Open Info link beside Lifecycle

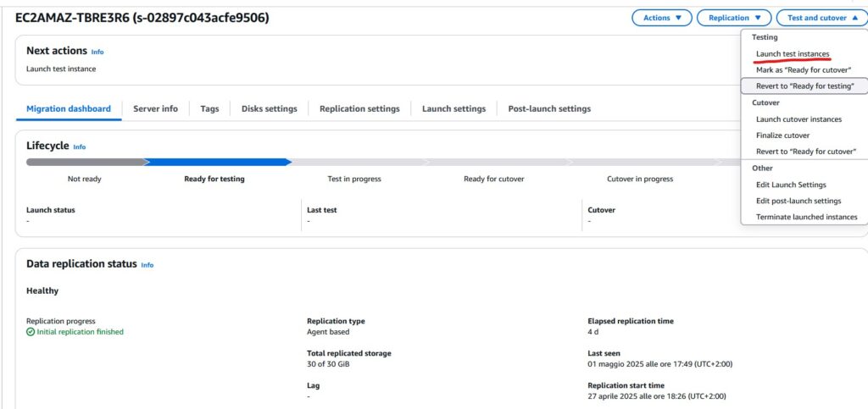point(79,147)
